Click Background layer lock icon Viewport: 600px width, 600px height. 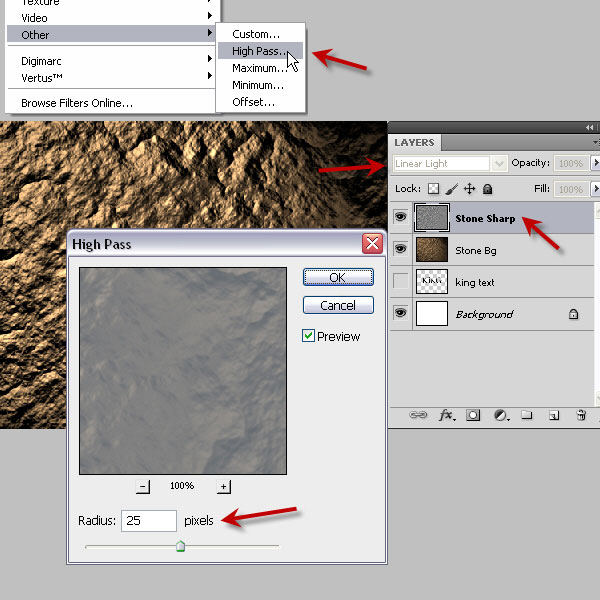pyautogui.click(x=573, y=314)
